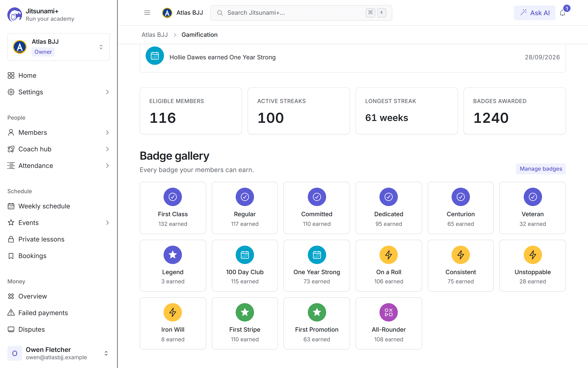The image size is (588, 368).
Task: Click the '116' eligible members value
Action: coord(163,118)
